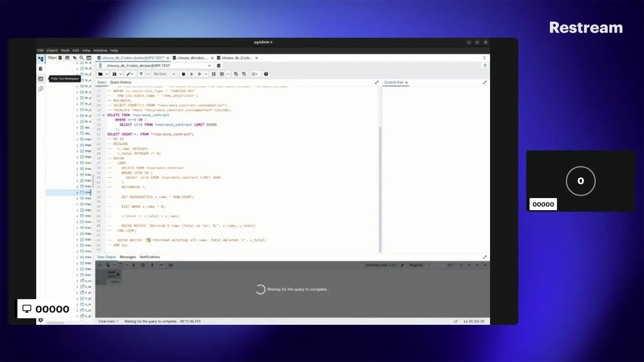The height and width of the screenshot is (362, 644).
Task: Click PSQL Tool icon in explorer toolbar
Action: pyautogui.click(x=89, y=58)
